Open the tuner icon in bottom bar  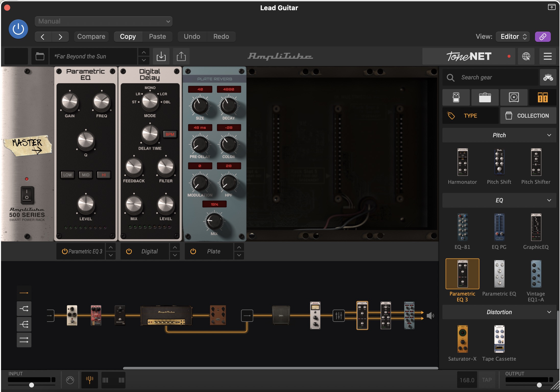90,380
